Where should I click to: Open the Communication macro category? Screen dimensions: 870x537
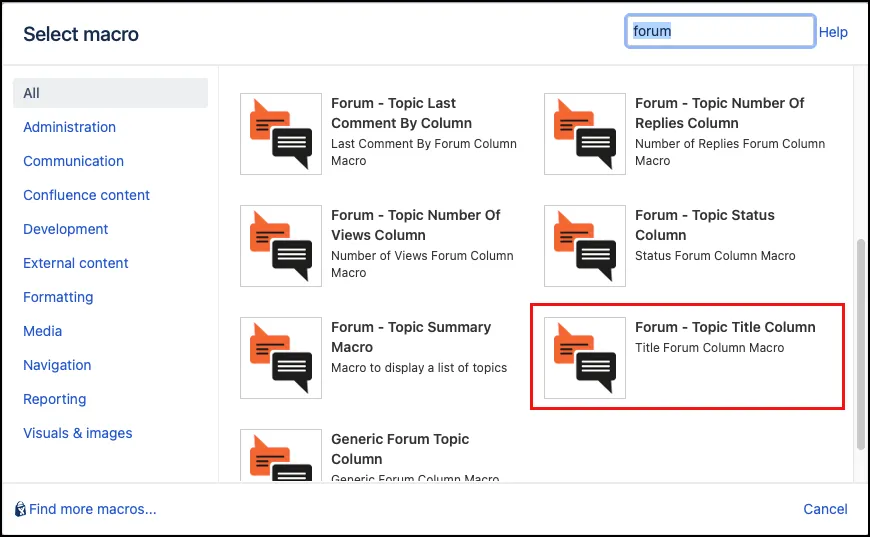(x=73, y=161)
